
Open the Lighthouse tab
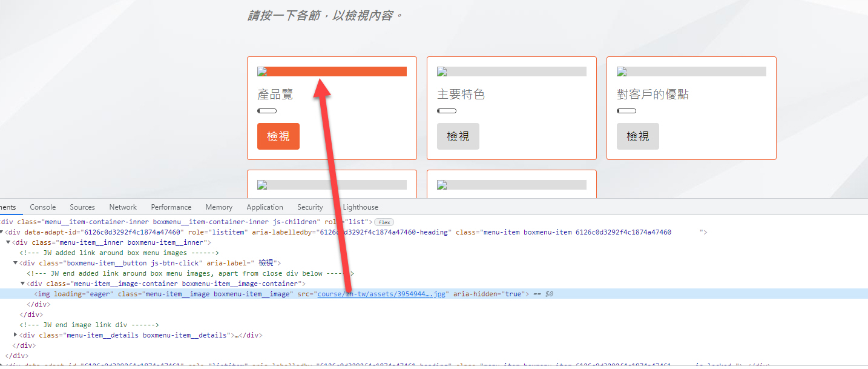coord(360,207)
